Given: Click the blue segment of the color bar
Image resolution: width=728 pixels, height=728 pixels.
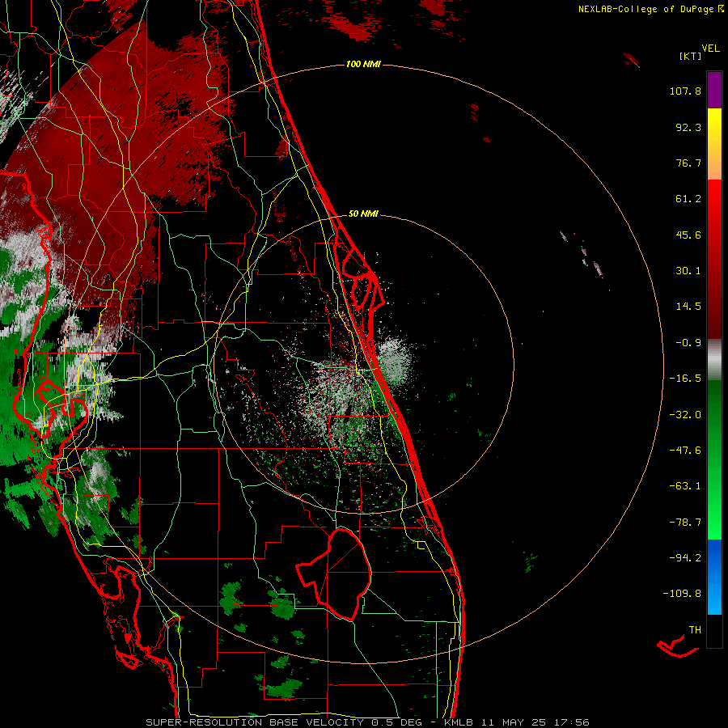Looking at the screenshot, I should tap(714, 577).
